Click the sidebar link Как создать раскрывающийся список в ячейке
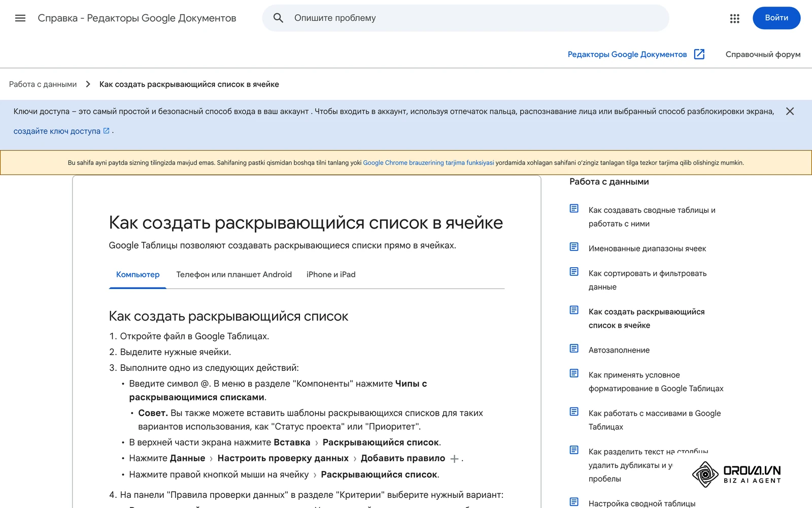 646,319
